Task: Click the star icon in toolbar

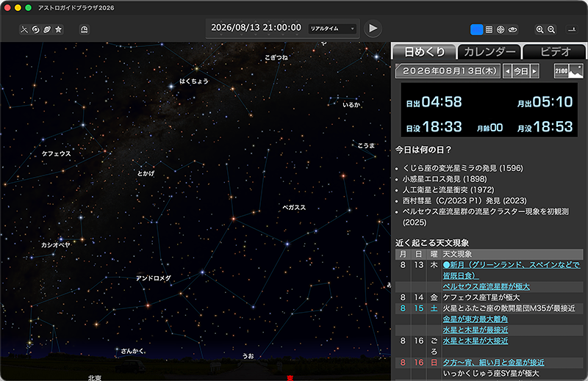Action: [59, 29]
